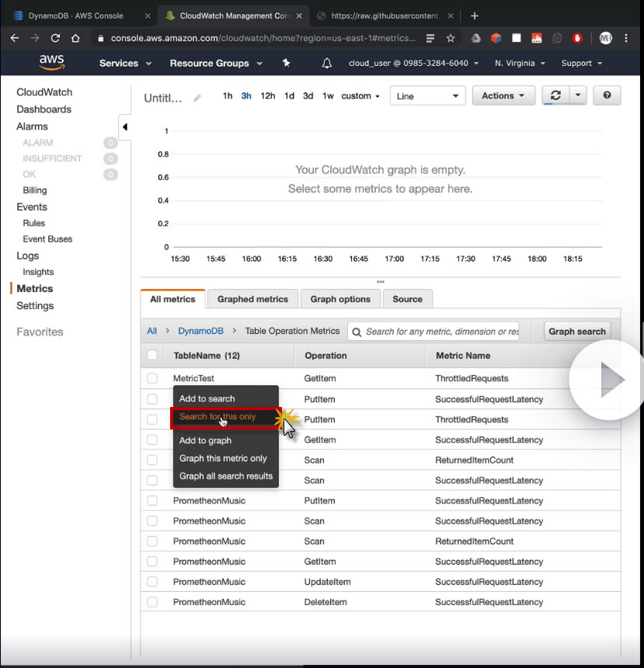Click the metric search input field
Image resolution: width=644 pixels, height=668 pixels.
pyautogui.click(x=440, y=332)
